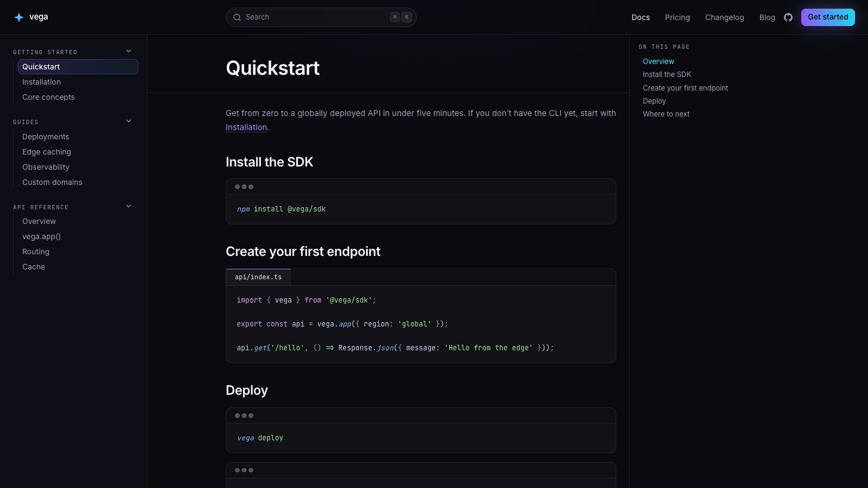Click the import vega code line

307,300
